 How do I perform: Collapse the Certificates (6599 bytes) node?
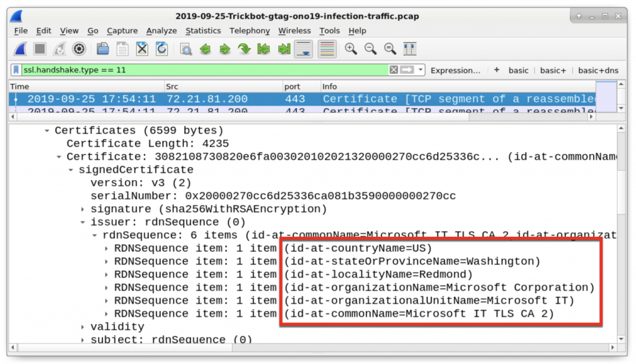click(x=47, y=130)
